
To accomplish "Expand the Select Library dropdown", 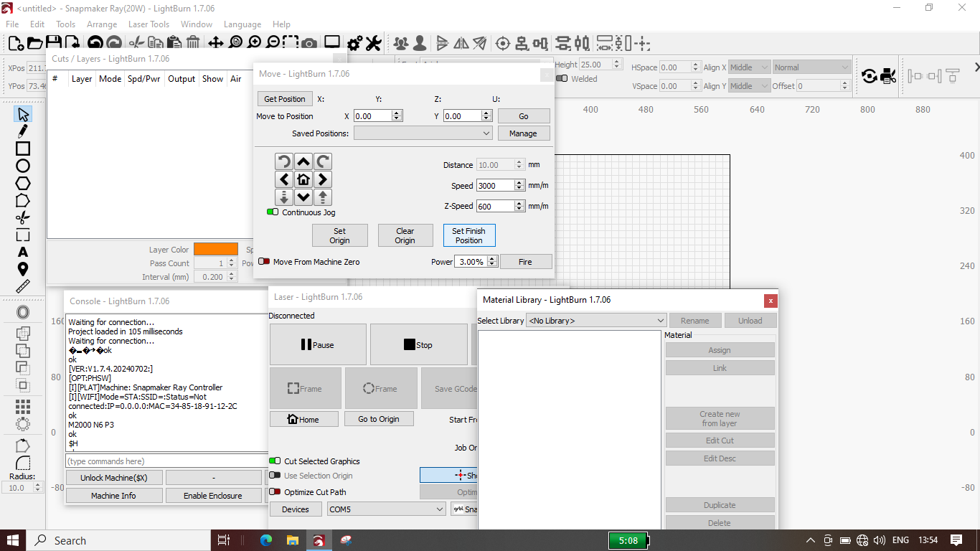I will pyautogui.click(x=596, y=321).
